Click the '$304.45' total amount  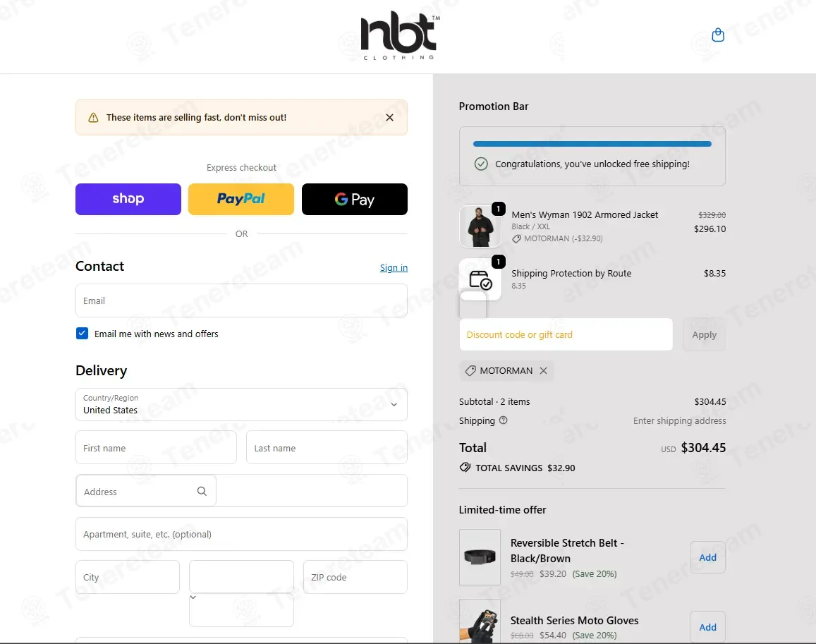point(703,448)
